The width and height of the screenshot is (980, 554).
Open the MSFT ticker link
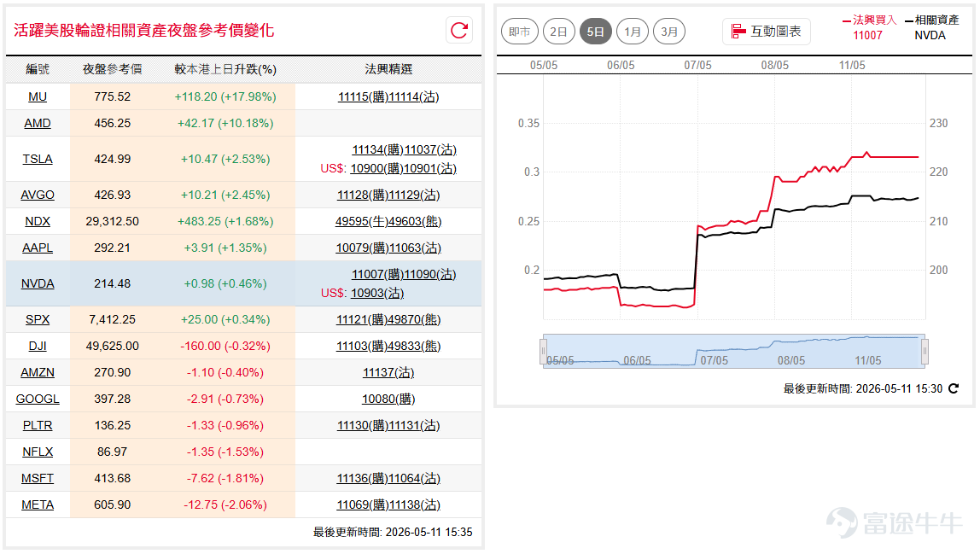click(x=38, y=478)
